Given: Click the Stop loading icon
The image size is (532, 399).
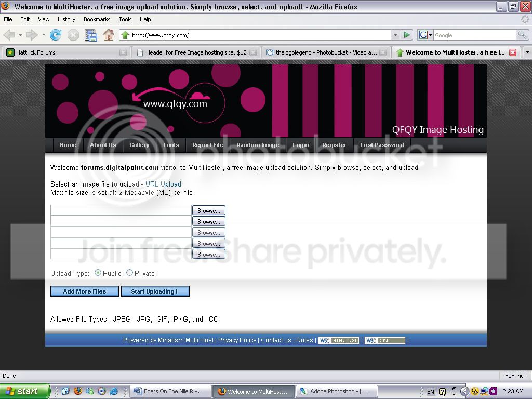Looking at the screenshot, I should coord(73,35).
